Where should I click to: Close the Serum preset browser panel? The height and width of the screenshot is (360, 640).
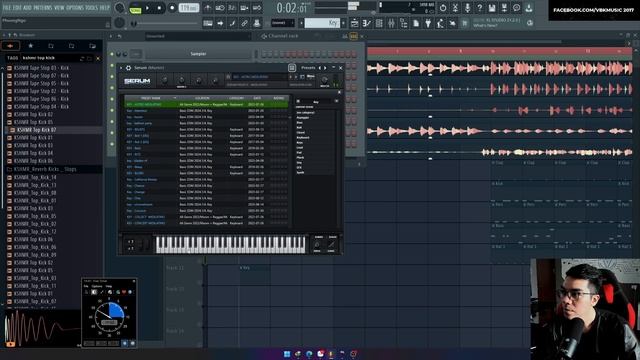point(339,92)
